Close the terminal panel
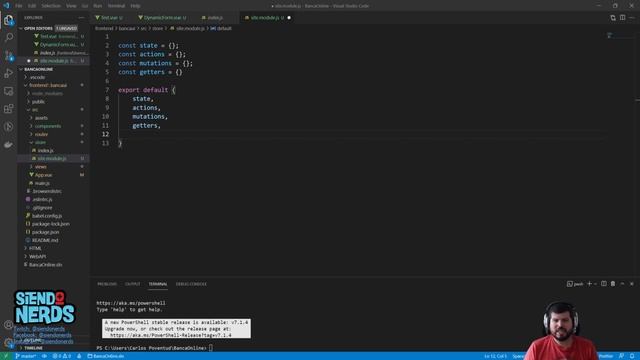This screenshot has height=360, width=640. [x=632, y=284]
